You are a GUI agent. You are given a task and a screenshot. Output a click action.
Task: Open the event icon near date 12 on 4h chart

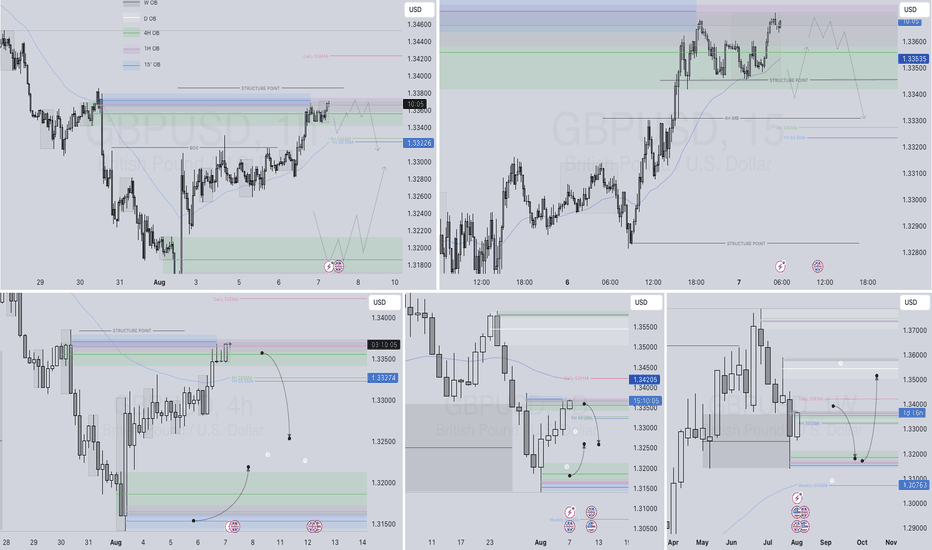point(314,526)
